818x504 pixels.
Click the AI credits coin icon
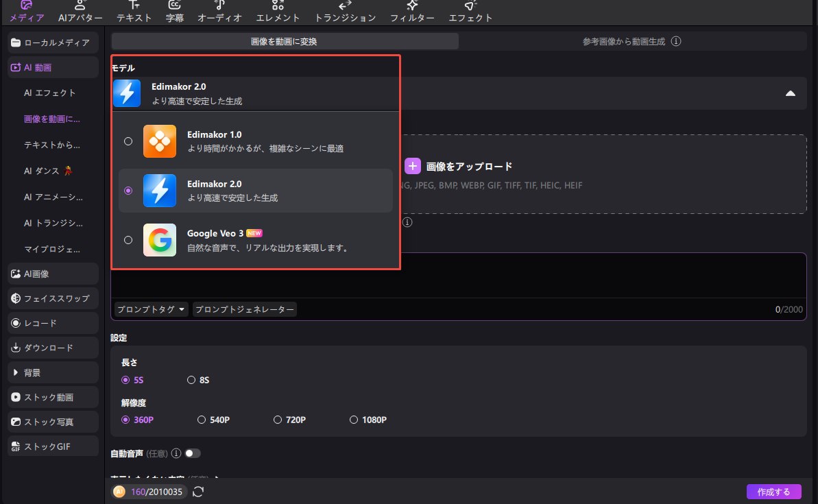coord(119,492)
